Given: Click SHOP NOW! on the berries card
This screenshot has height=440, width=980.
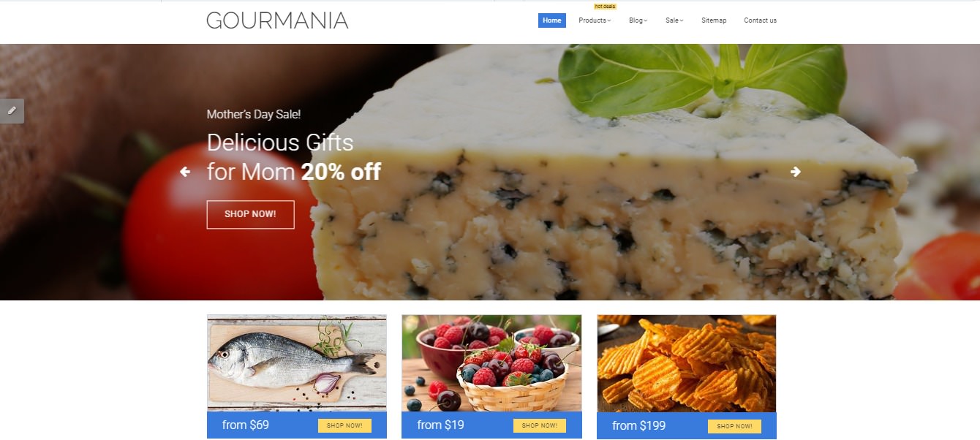Looking at the screenshot, I should [540, 425].
